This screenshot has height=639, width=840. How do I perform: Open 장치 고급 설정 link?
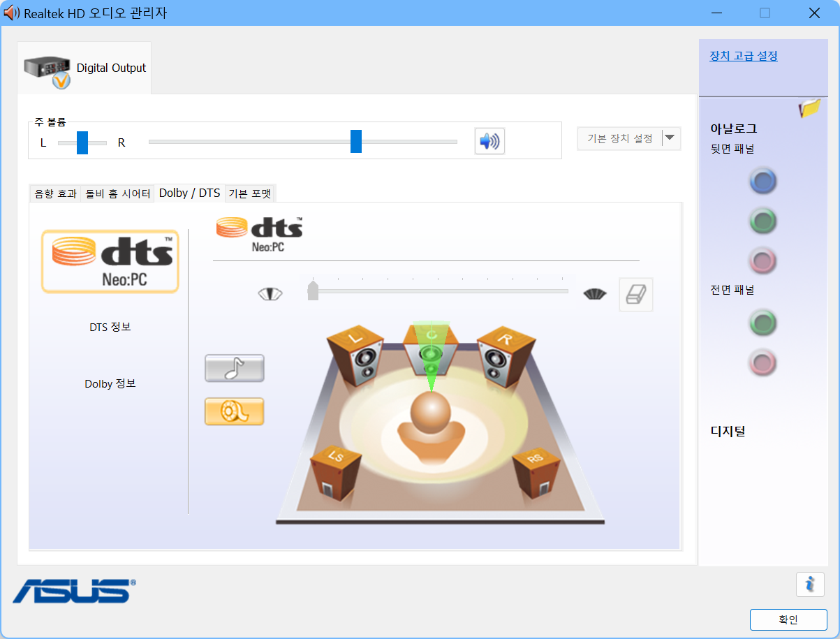(744, 56)
